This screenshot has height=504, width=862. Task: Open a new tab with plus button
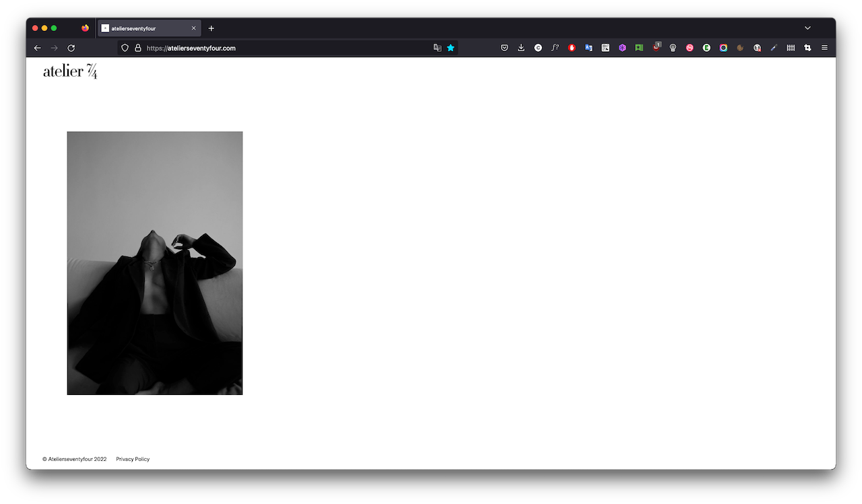[211, 28]
